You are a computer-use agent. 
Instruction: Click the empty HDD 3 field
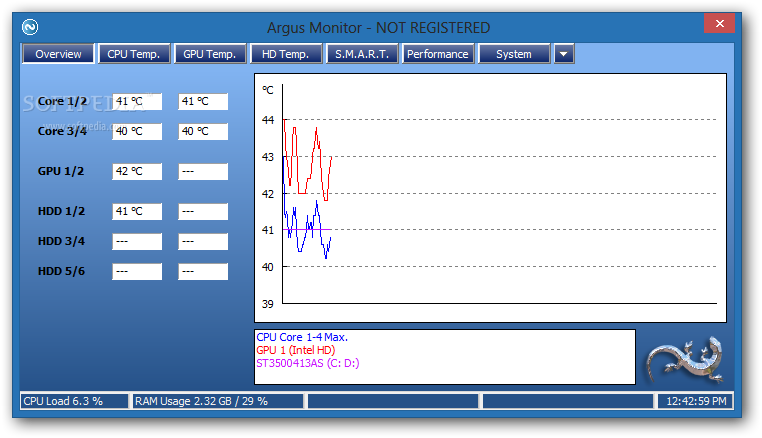pos(137,242)
